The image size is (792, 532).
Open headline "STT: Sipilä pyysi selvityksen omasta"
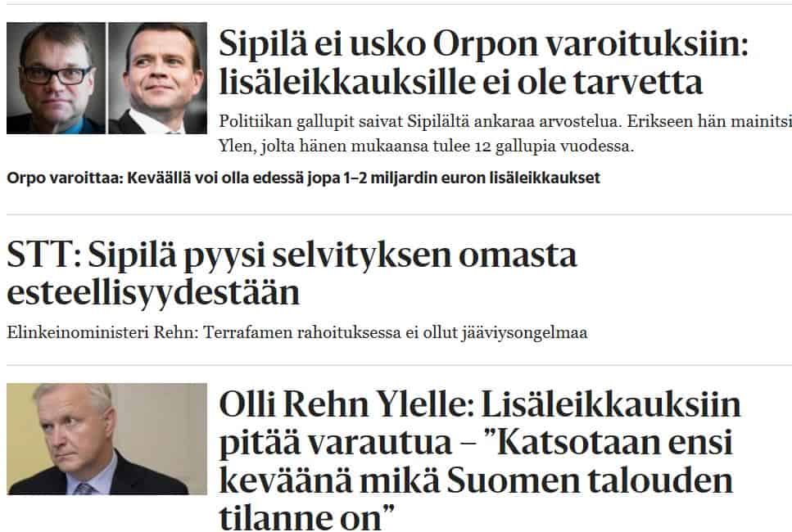click(292, 255)
